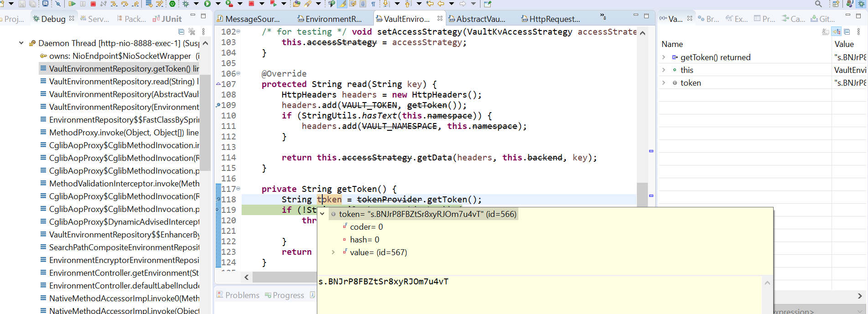The width and height of the screenshot is (868, 314).
Task: Show hidden editor tabs list (»8)
Action: coord(603,16)
